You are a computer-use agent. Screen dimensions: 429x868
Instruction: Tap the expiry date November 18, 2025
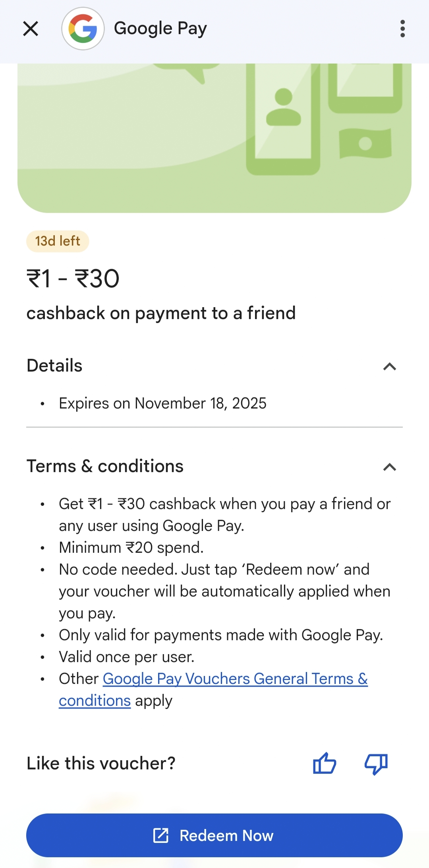tap(162, 403)
